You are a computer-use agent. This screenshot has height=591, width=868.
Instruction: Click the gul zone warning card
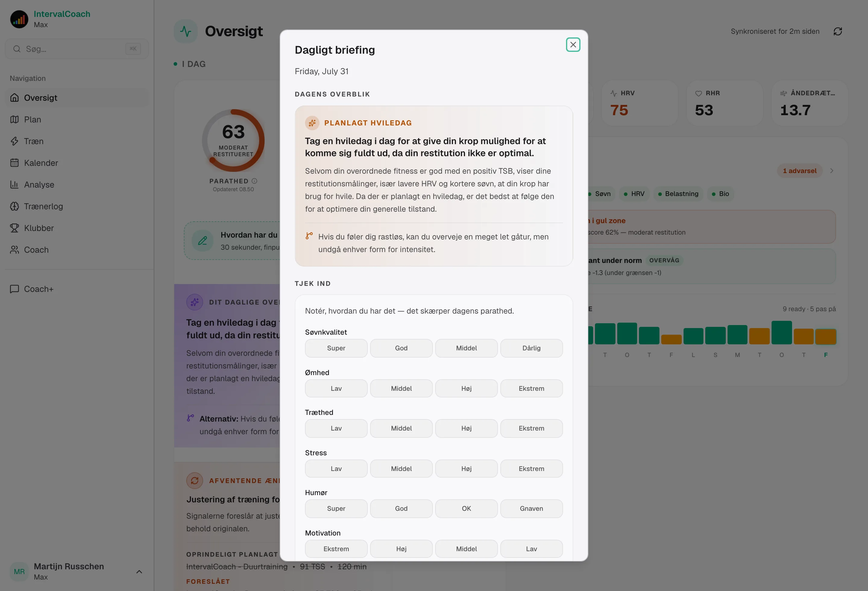tap(711, 227)
